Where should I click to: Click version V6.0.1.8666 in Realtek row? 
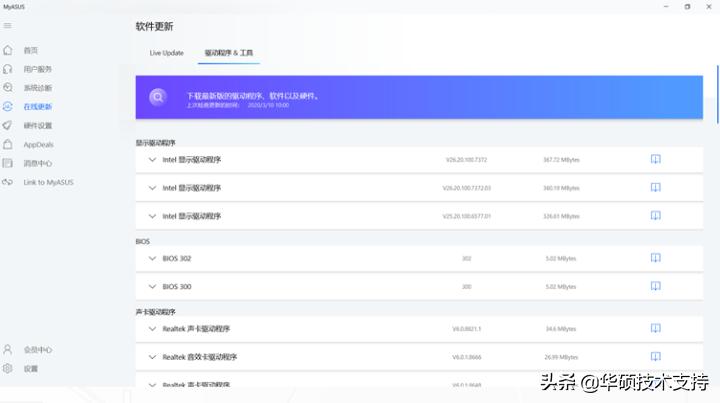(467, 357)
